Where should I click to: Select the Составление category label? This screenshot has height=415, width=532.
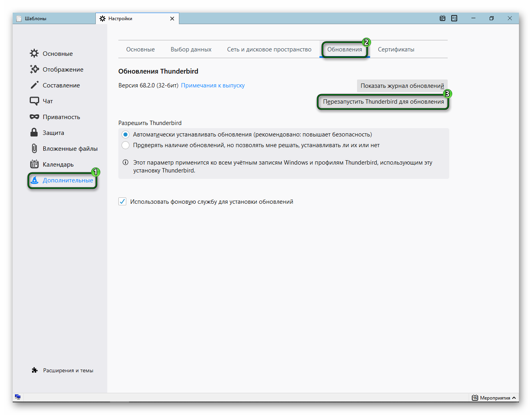coord(61,85)
